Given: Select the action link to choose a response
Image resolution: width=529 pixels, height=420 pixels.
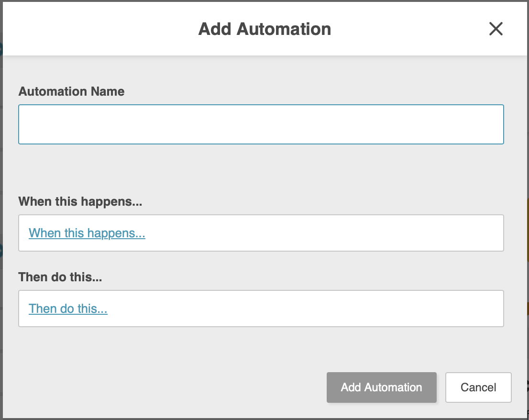Looking at the screenshot, I should (68, 309).
